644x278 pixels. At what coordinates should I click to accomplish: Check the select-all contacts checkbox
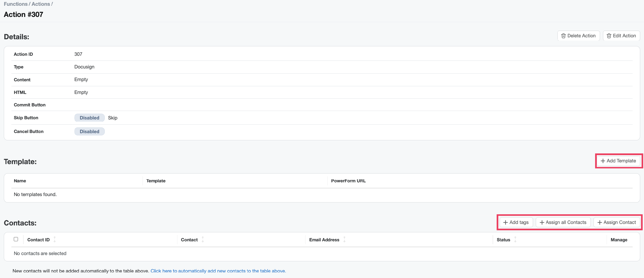tap(16, 239)
